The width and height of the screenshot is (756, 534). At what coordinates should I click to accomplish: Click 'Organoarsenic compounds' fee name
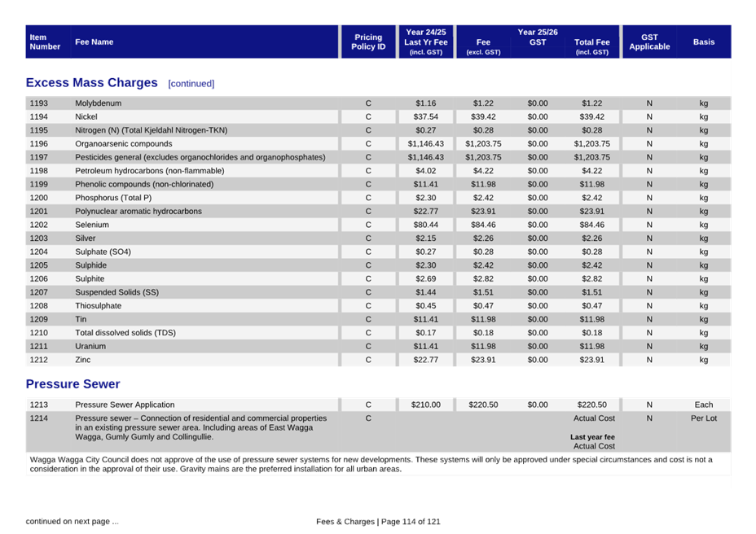pos(124,143)
